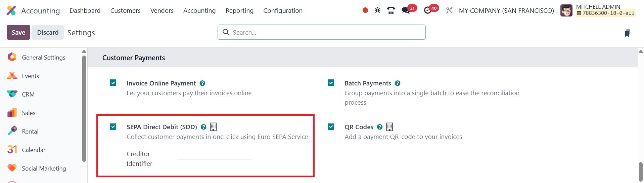644x183 pixels.
Task: Click the bookmark icon beside search
Action: 627,33
